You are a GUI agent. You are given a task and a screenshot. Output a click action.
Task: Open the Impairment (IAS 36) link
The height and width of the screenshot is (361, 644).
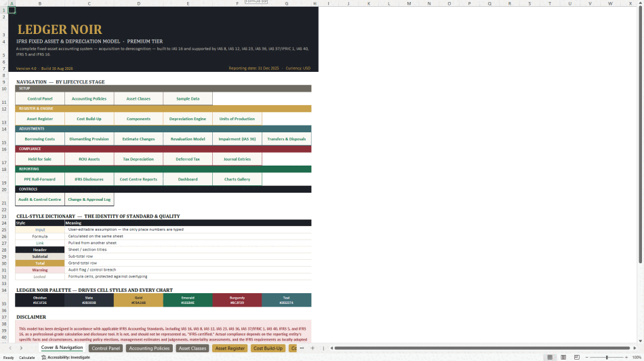click(237, 139)
